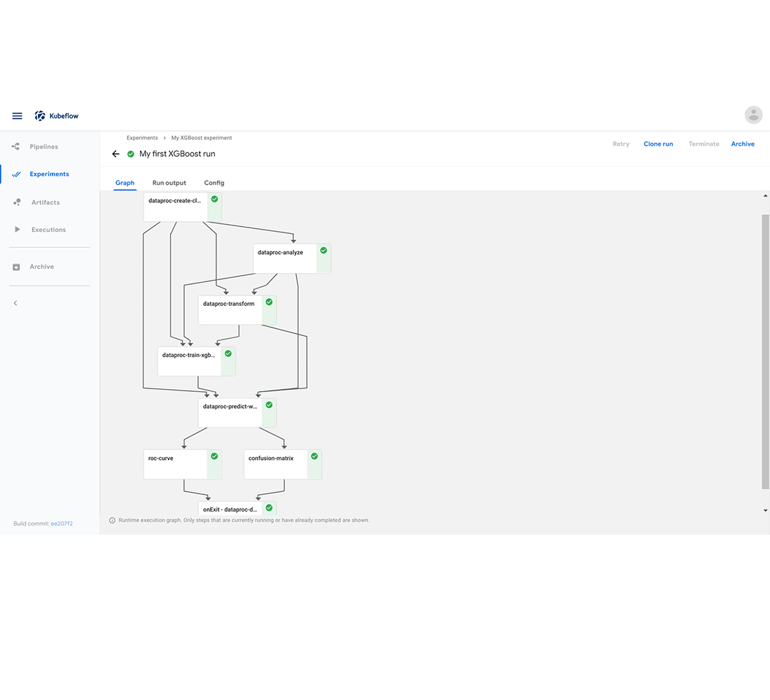Switch to the Config tab
The width and height of the screenshot is (770, 700).
point(214,183)
